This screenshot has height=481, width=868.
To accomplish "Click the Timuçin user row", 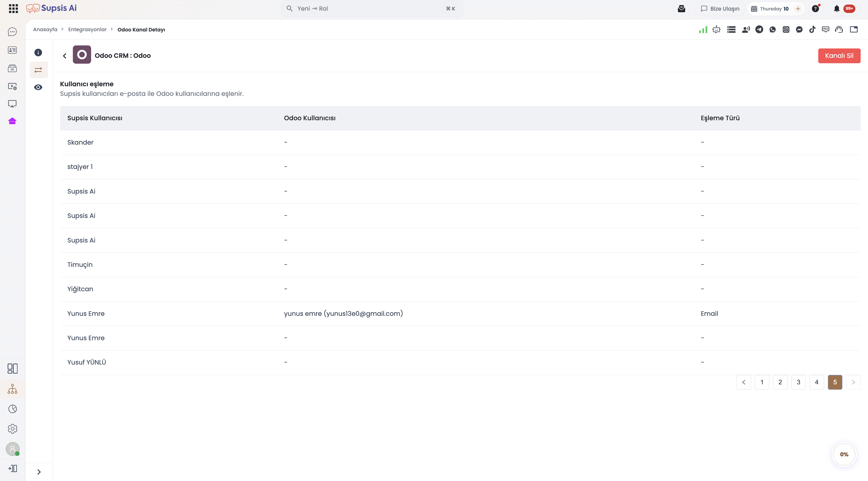I will click(460, 265).
